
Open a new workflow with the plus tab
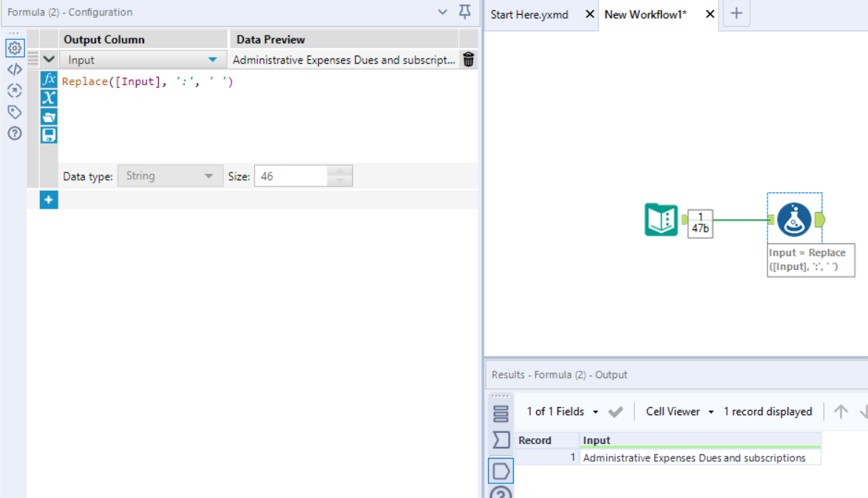(x=736, y=13)
